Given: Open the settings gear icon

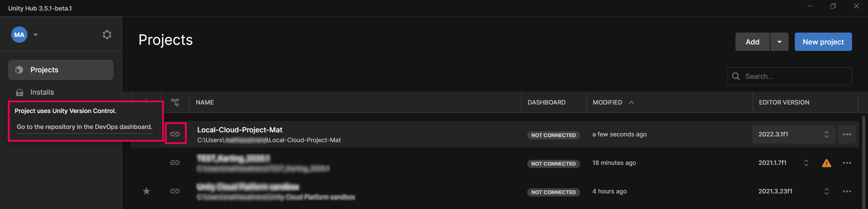Looking at the screenshot, I should 107,35.
